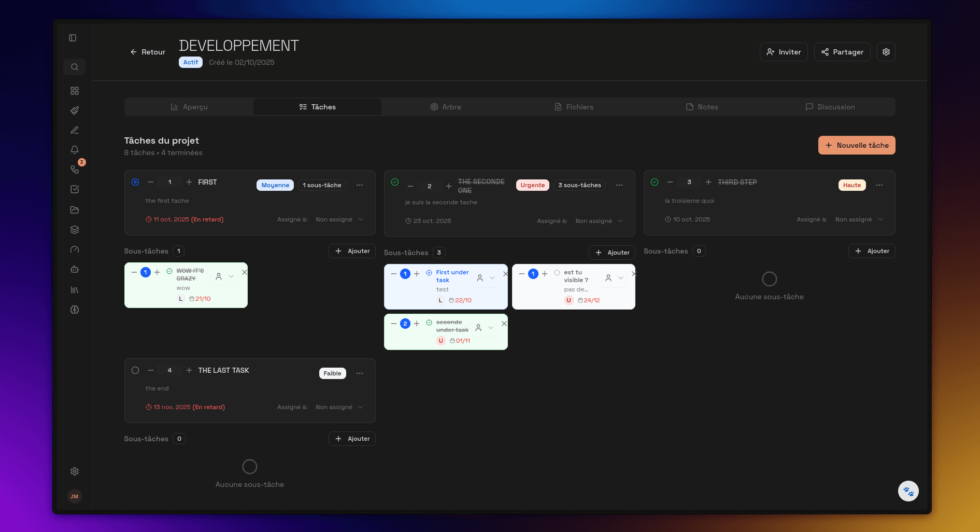Viewport: 980px width, 532px height.
Task: Click the Partager button
Action: (842, 52)
